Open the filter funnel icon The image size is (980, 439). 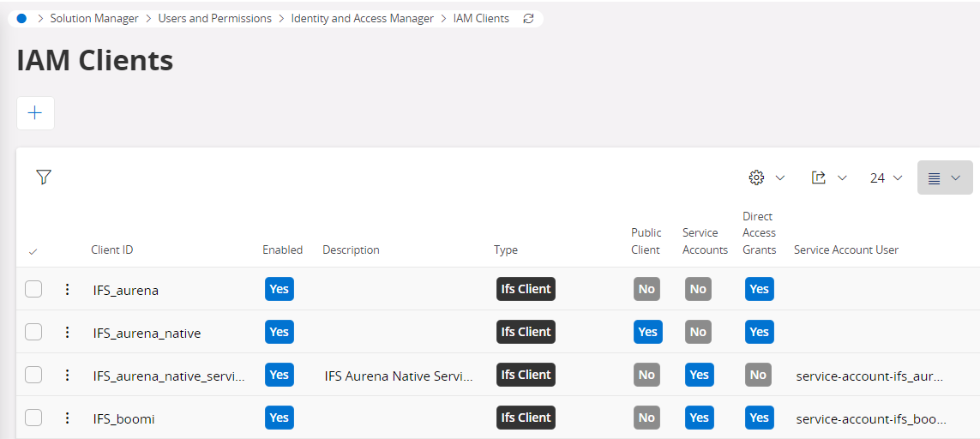click(x=44, y=177)
